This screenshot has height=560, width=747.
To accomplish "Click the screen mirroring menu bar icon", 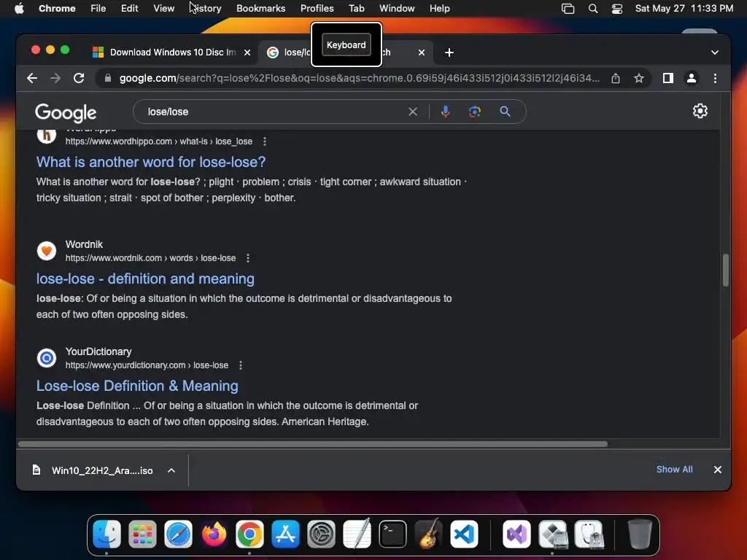I will [x=568, y=8].
